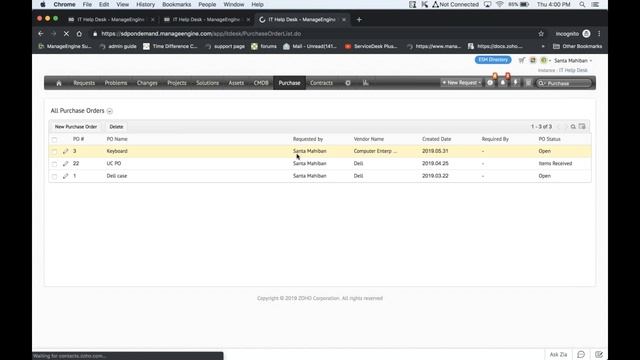Open the Requests tab
This screenshot has width=640, height=360.
click(84, 83)
